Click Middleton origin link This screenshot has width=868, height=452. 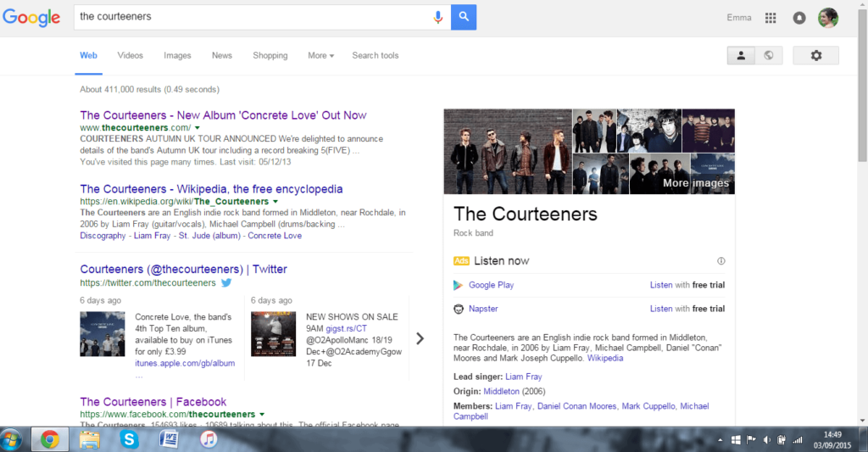click(502, 392)
